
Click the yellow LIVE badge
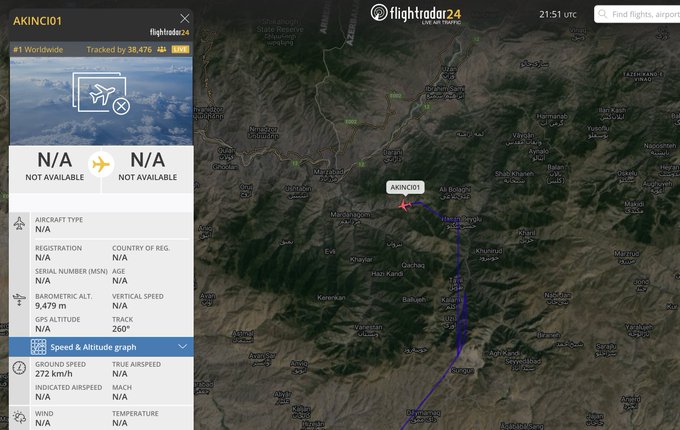(180, 49)
